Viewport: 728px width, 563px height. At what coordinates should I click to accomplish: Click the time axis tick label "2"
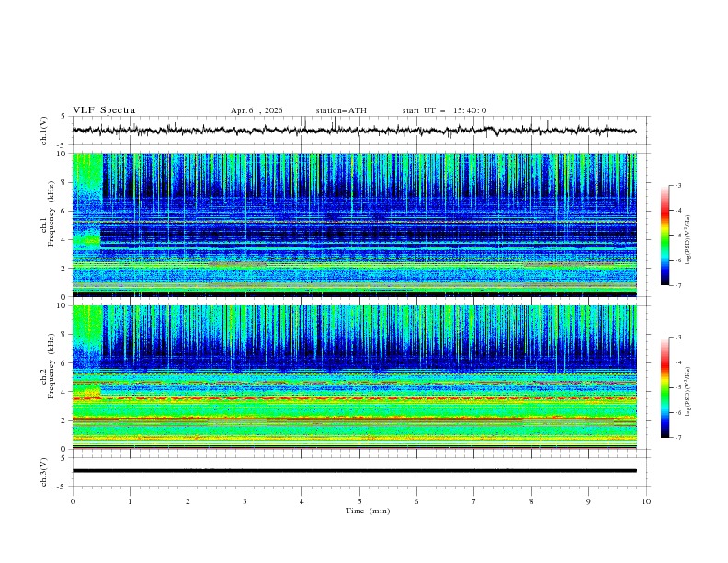tap(188, 501)
